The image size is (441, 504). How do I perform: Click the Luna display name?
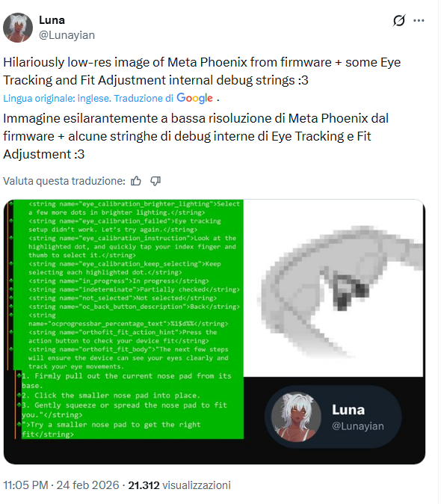[x=52, y=20]
